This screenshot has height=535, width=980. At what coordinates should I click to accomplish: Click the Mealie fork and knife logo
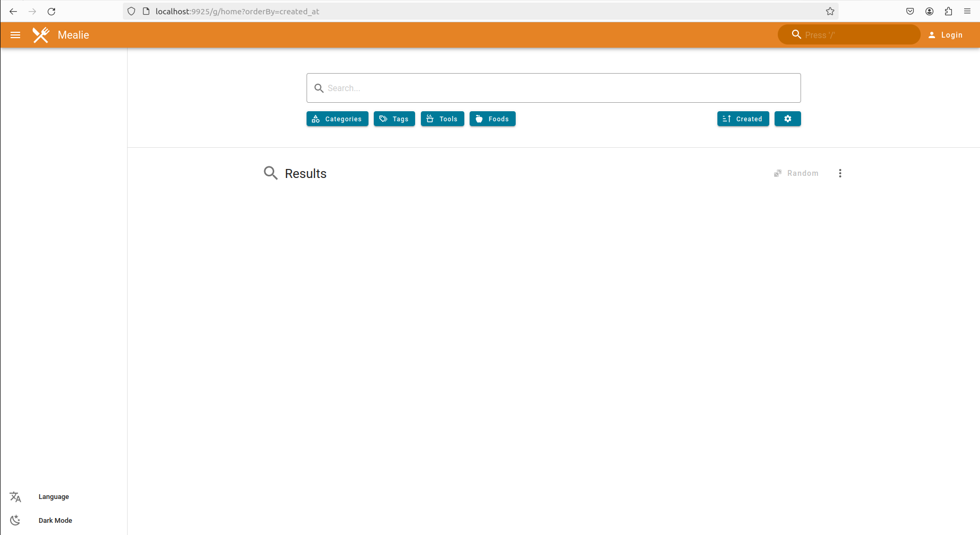41,35
